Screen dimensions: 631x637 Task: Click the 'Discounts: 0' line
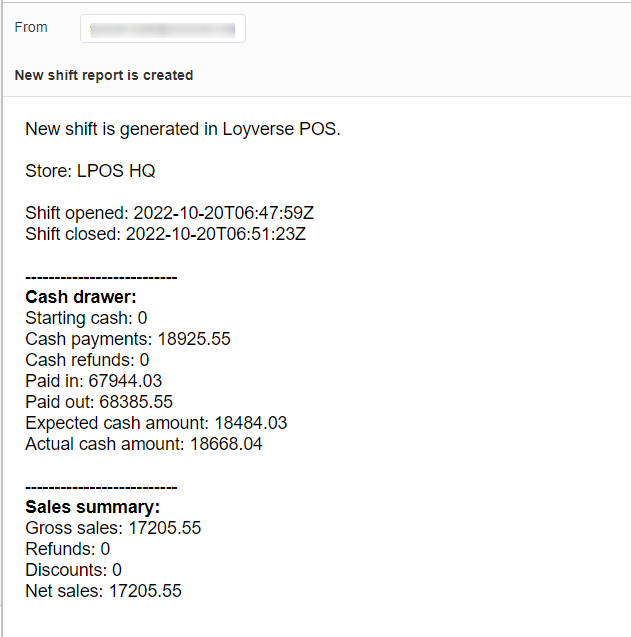coord(73,570)
